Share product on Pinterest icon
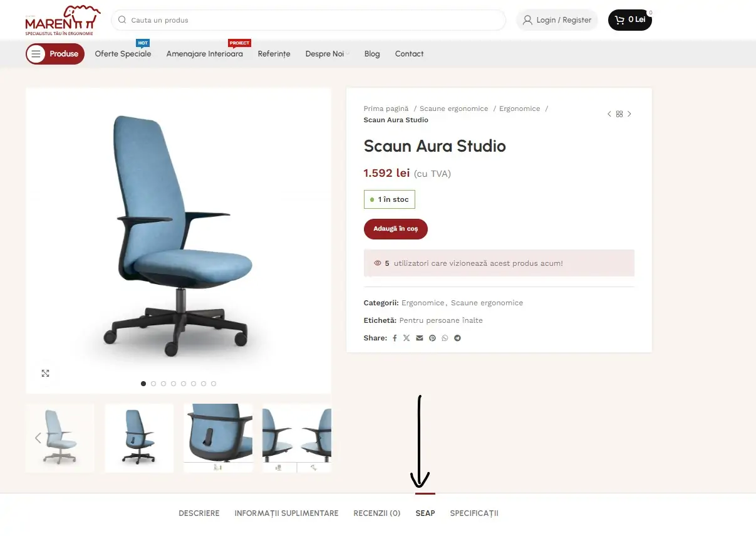This screenshot has width=756, height=536. point(432,338)
